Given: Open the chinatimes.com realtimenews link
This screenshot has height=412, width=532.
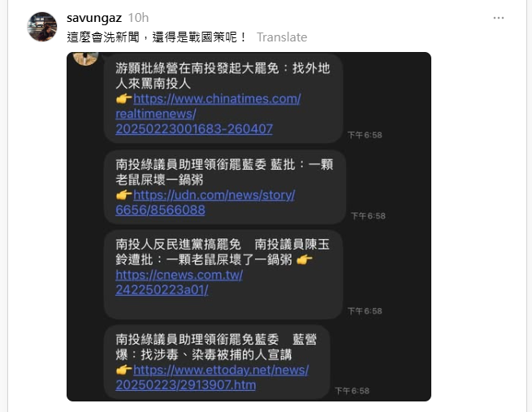Looking at the screenshot, I should pos(208,114).
